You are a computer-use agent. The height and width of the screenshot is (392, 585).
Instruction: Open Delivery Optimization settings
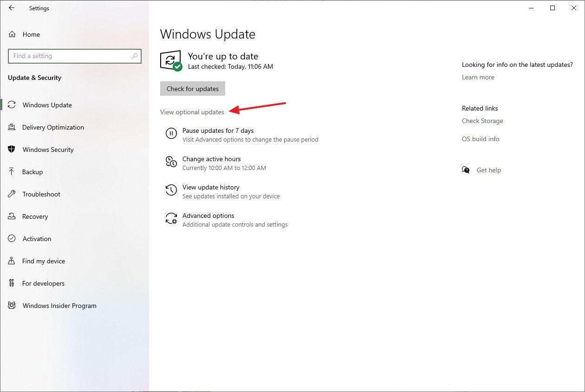click(53, 127)
